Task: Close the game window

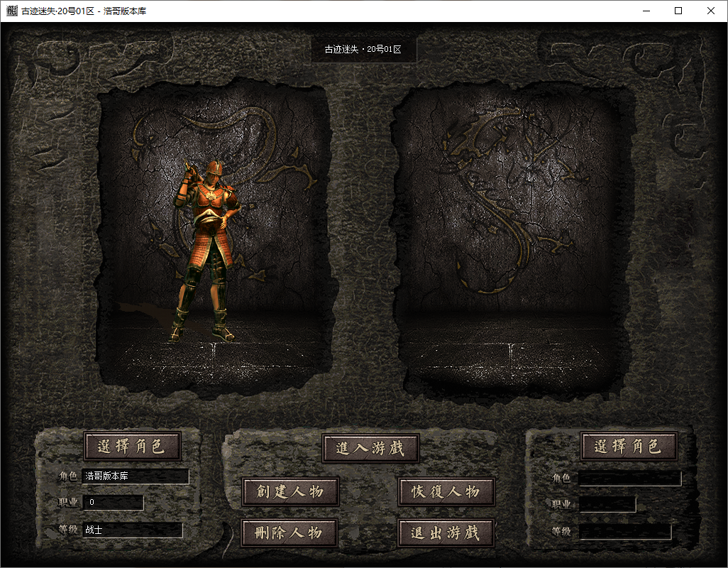Action: click(711, 11)
